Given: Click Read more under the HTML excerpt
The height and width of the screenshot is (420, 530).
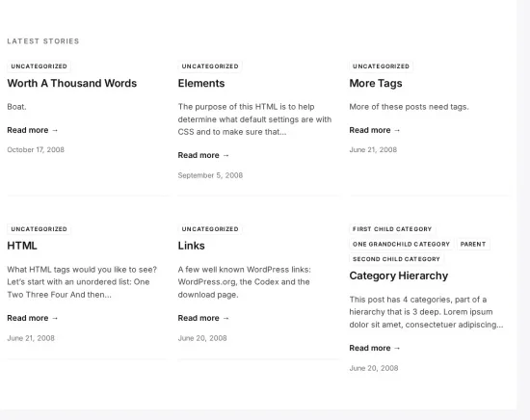Looking at the screenshot, I should pos(33,318).
